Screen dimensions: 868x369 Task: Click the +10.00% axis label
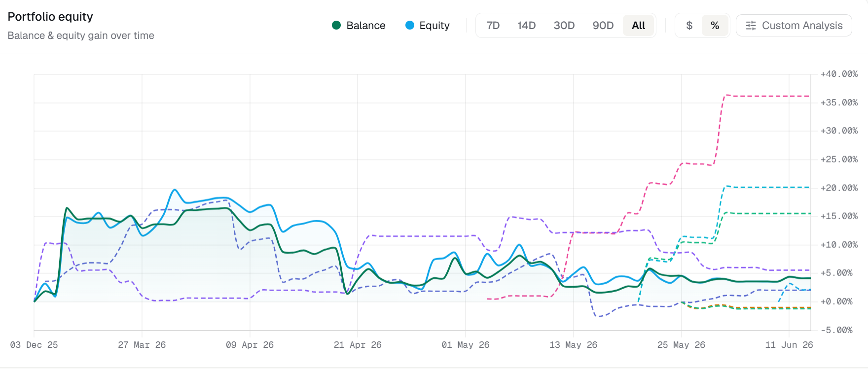click(x=839, y=244)
